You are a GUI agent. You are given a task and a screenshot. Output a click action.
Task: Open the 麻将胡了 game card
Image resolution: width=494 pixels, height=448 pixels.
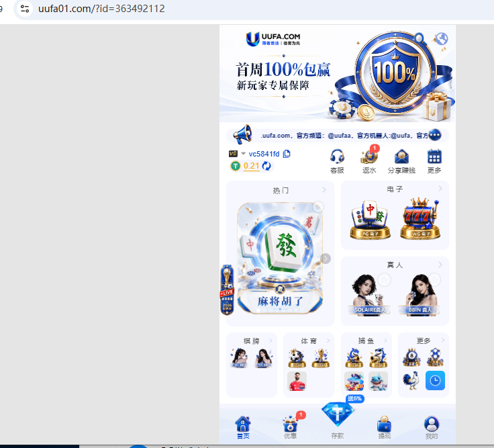click(280, 259)
